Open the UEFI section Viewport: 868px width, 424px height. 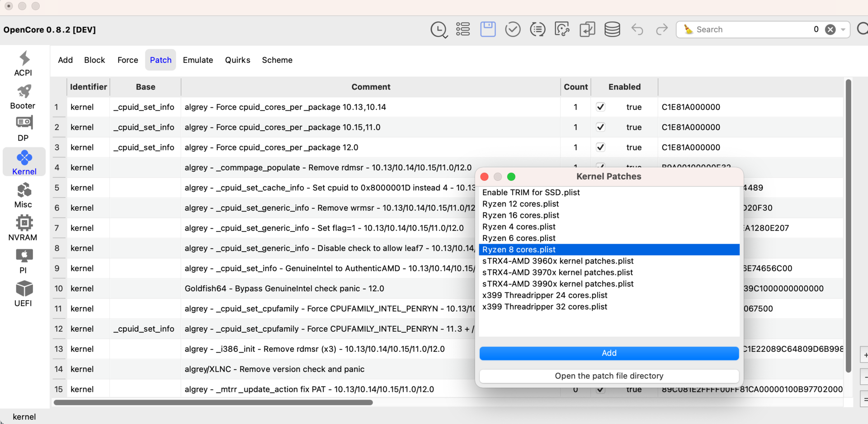point(24,294)
